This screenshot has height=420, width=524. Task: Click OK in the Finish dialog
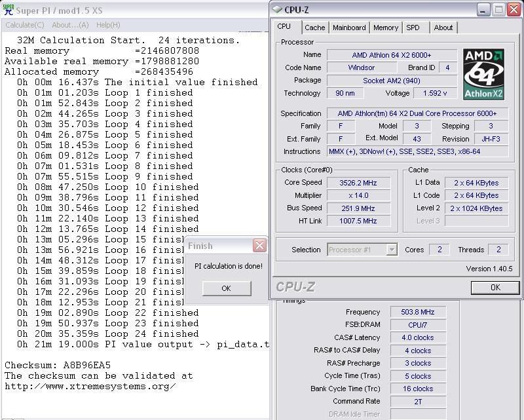coord(227,288)
